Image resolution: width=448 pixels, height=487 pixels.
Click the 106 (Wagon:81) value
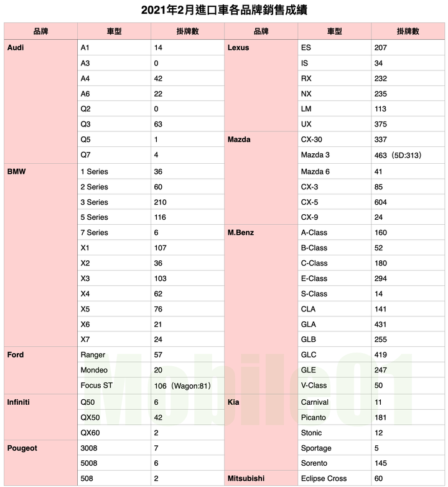(182, 386)
